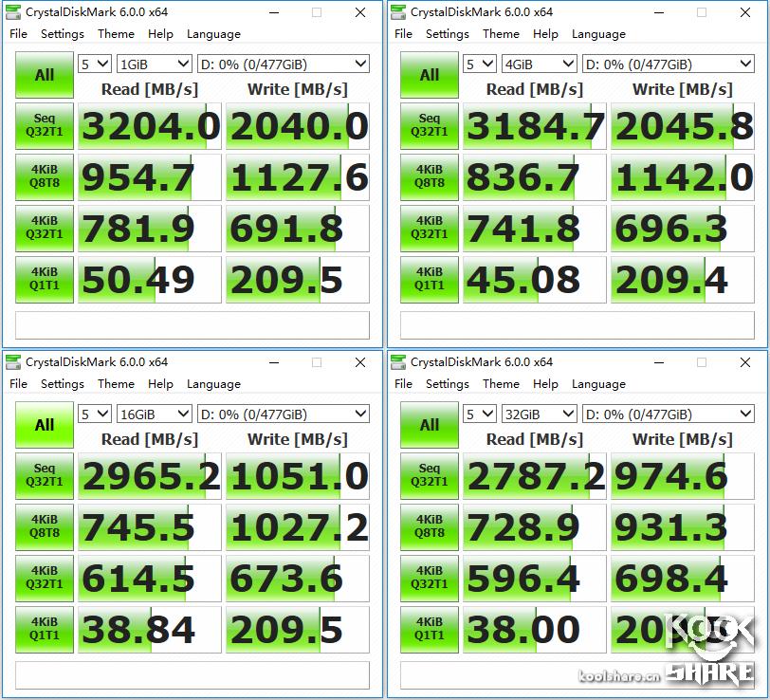
Task: Run the 4KiB Q1T1 test in the 1GiB window
Action: (44, 280)
